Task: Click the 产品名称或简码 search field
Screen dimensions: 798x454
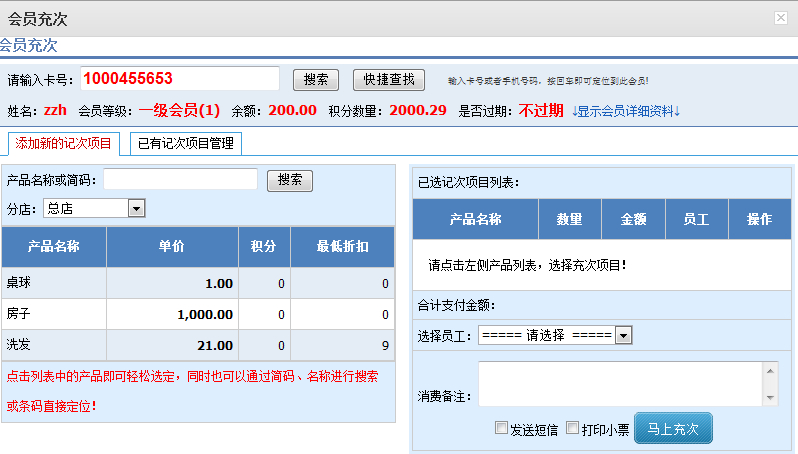Action: point(181,180)
